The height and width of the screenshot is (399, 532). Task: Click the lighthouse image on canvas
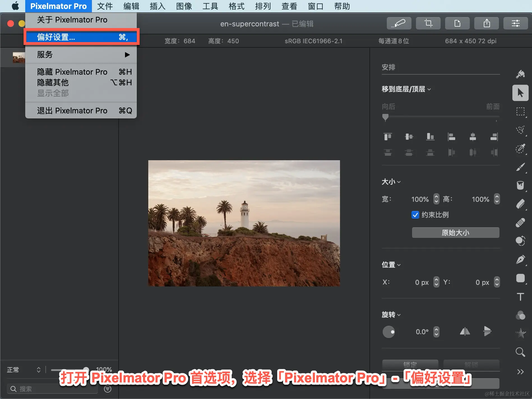coord(244,223)
